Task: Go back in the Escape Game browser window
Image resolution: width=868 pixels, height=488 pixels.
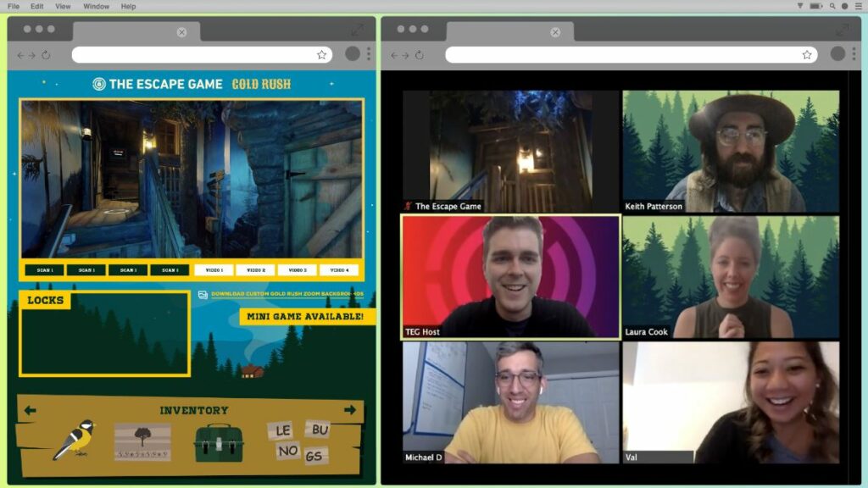Action: click(x=20, y=55)
